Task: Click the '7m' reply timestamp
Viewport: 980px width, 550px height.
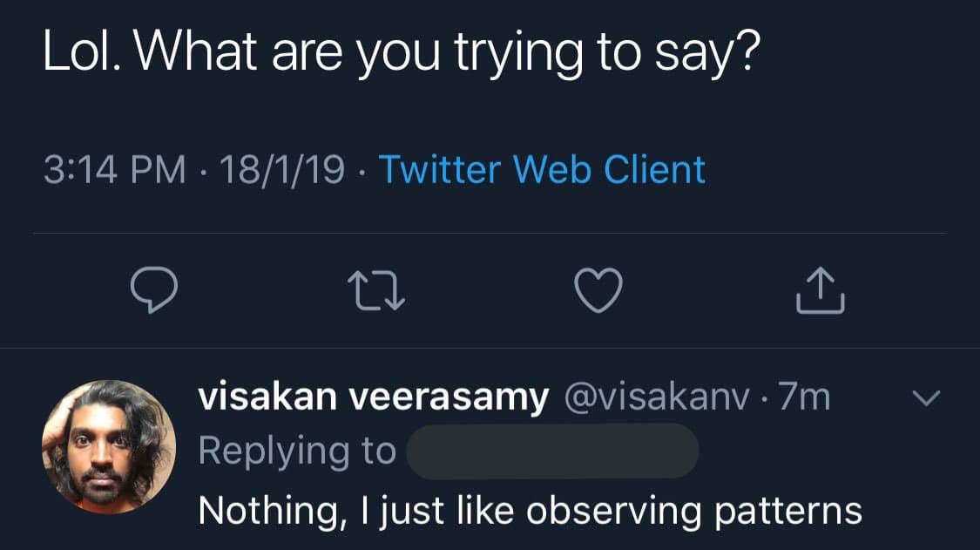Action: [x=805, y=397]
